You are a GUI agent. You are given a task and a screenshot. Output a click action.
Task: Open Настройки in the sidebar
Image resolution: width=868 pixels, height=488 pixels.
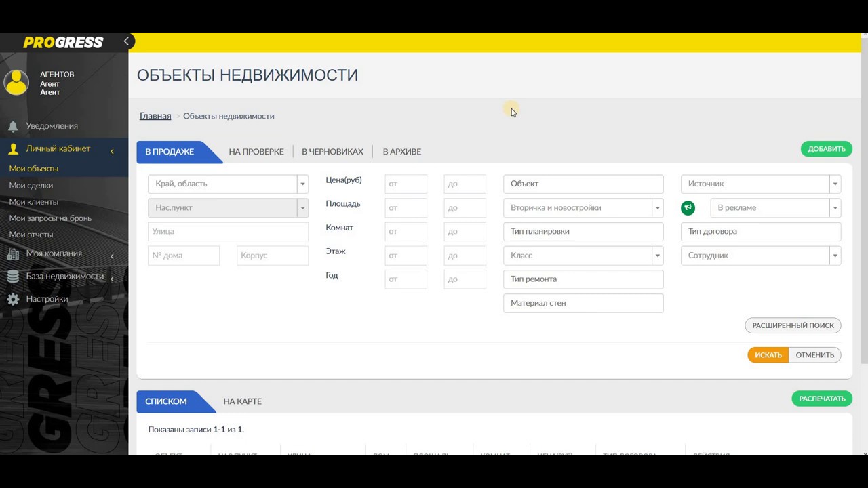tap(47, 299)
